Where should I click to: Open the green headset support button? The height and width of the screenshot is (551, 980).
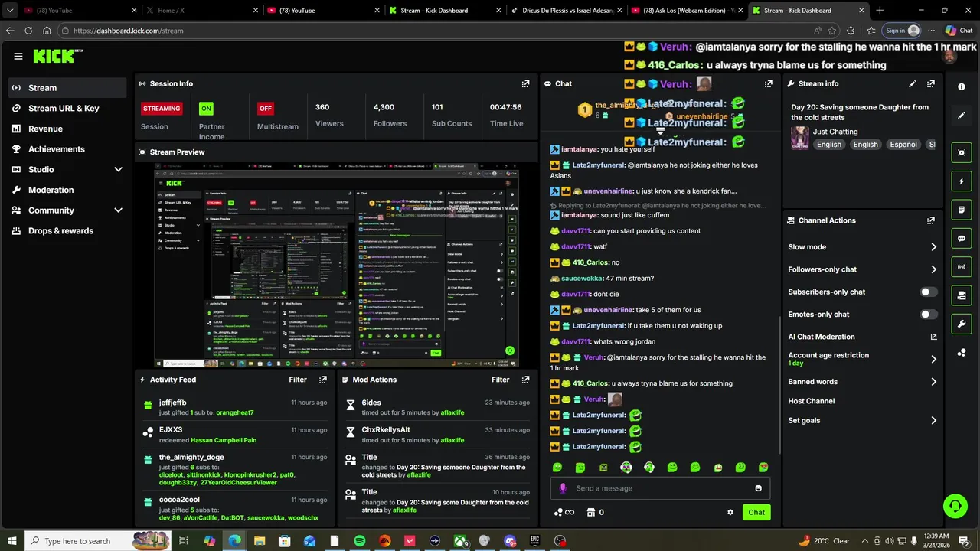coord(955,506)
